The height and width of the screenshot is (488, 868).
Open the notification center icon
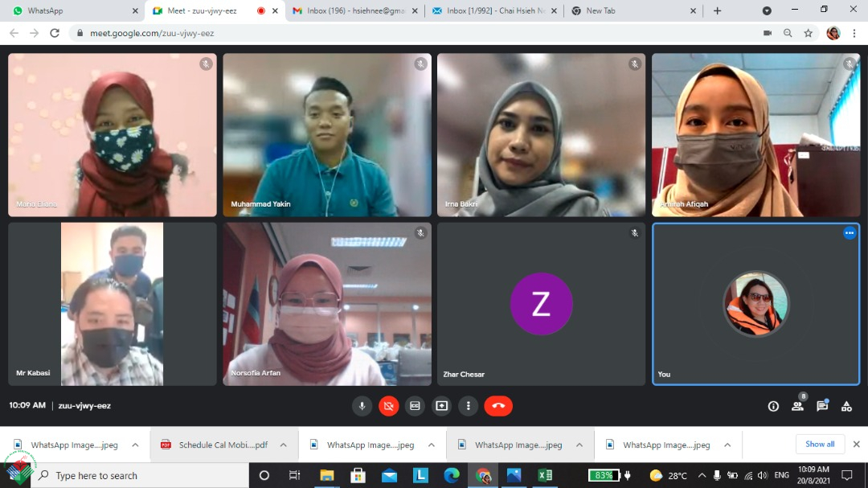click(847, 475)
